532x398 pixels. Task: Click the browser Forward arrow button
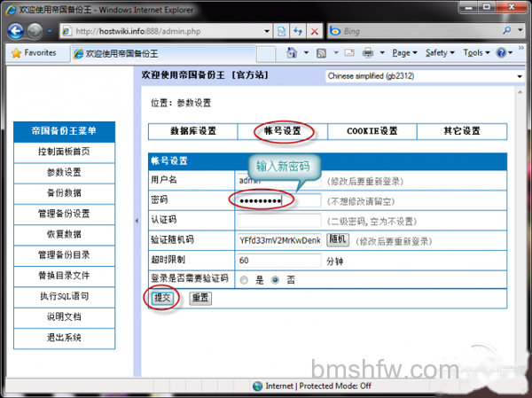pos(35,31)
